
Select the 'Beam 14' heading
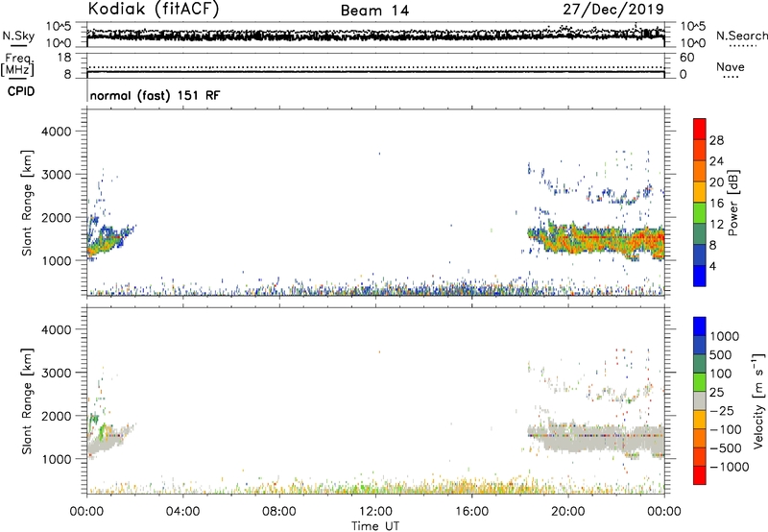pyautogui.click(x=374, y=11)
